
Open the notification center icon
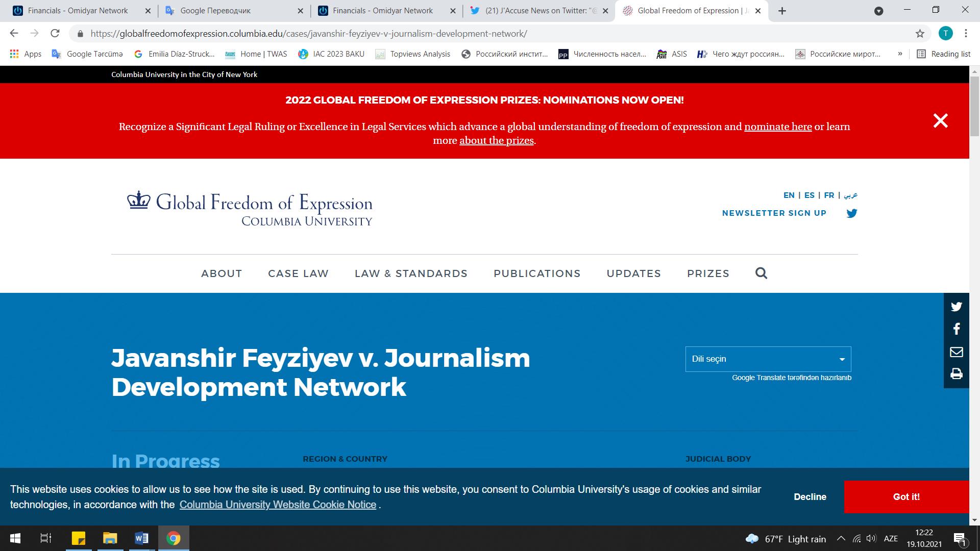[960, 539]
